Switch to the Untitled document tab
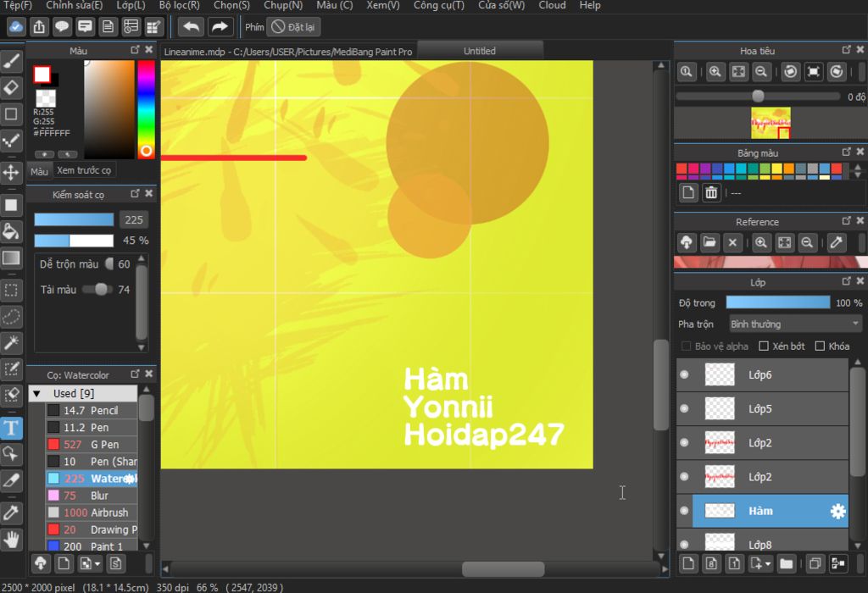The image size is (868, 593). (480, 51)
